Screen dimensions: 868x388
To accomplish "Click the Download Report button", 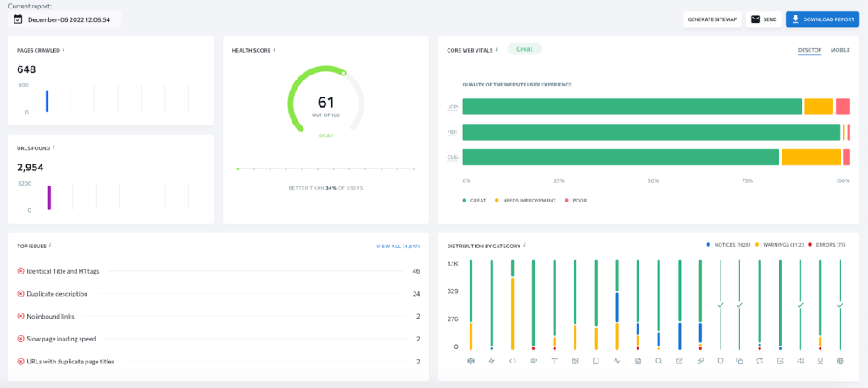I will [x=822, y=19].
